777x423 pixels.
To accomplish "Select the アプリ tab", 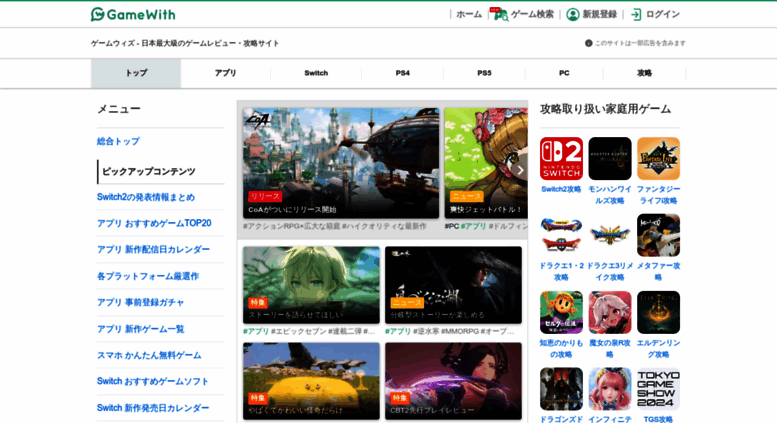I will 225,73.
